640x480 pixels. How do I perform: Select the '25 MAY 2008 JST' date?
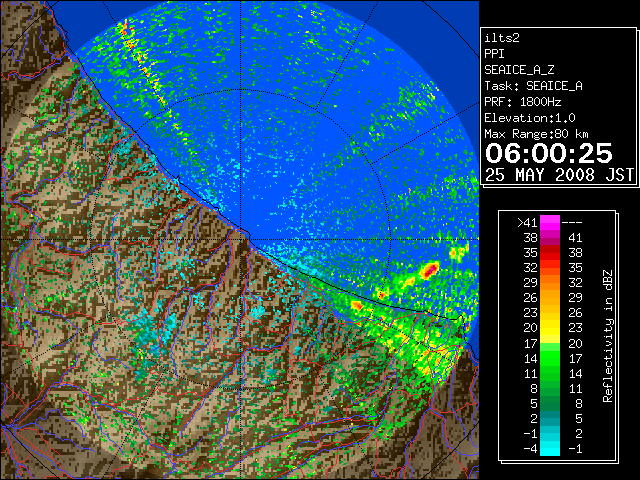point(559,175)
